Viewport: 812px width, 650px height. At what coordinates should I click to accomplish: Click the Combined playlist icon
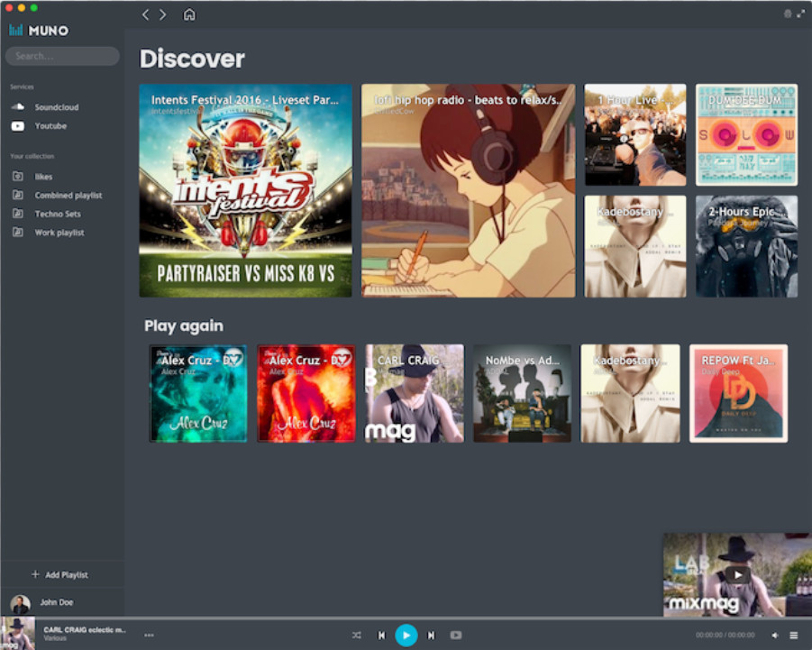(x=18, y=195)
